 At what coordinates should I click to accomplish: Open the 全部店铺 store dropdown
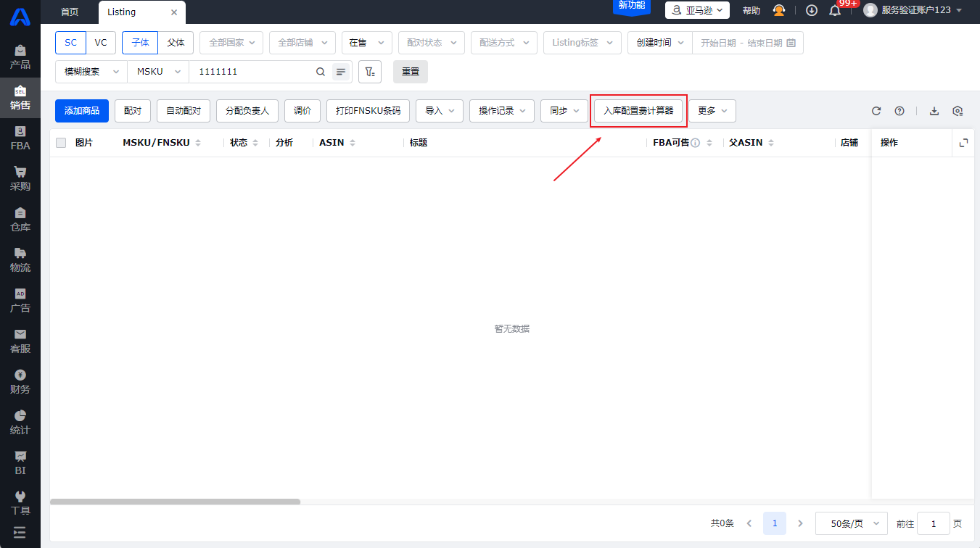pos(302,43)
